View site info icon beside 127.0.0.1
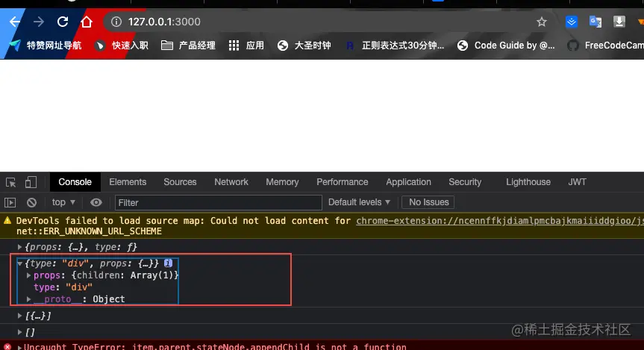The image size is (644, 350). pyautogui.click(x=116, y=22)
